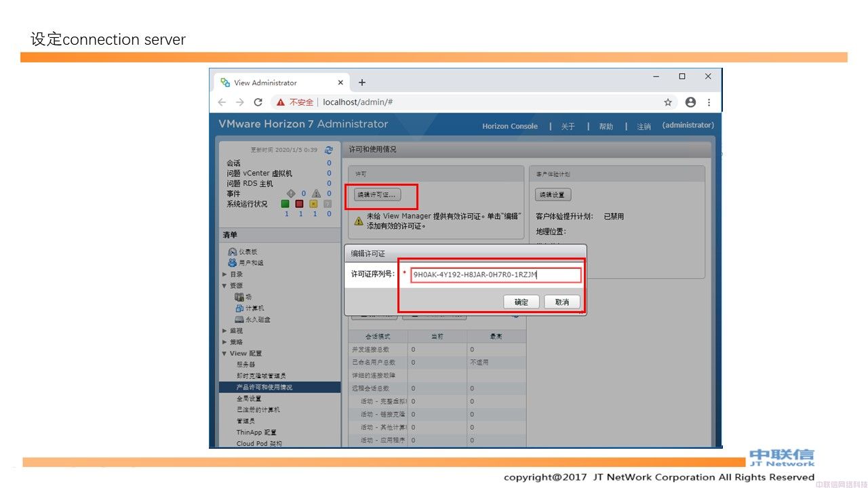Click the browser back arrow
The image size is (868, 488).
[x=222, y=102]
